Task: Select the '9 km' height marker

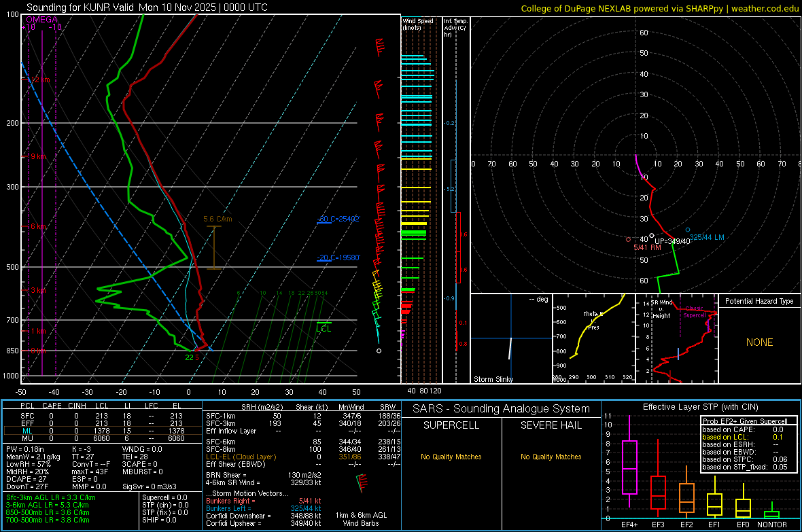Action: click(x=38, y=156)
